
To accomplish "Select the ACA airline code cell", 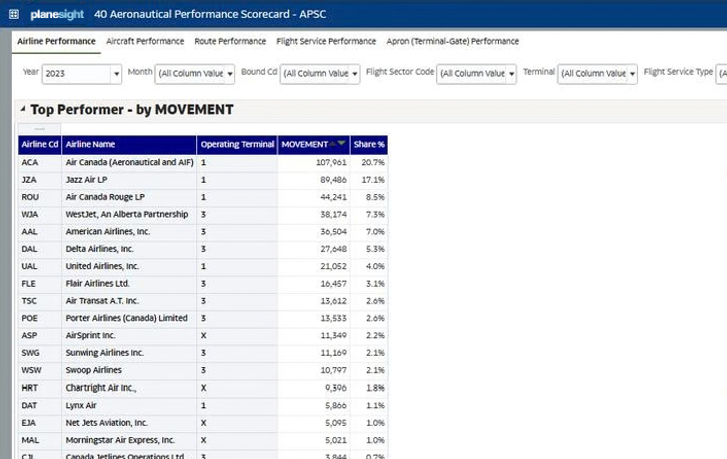I will coord(40,162).
